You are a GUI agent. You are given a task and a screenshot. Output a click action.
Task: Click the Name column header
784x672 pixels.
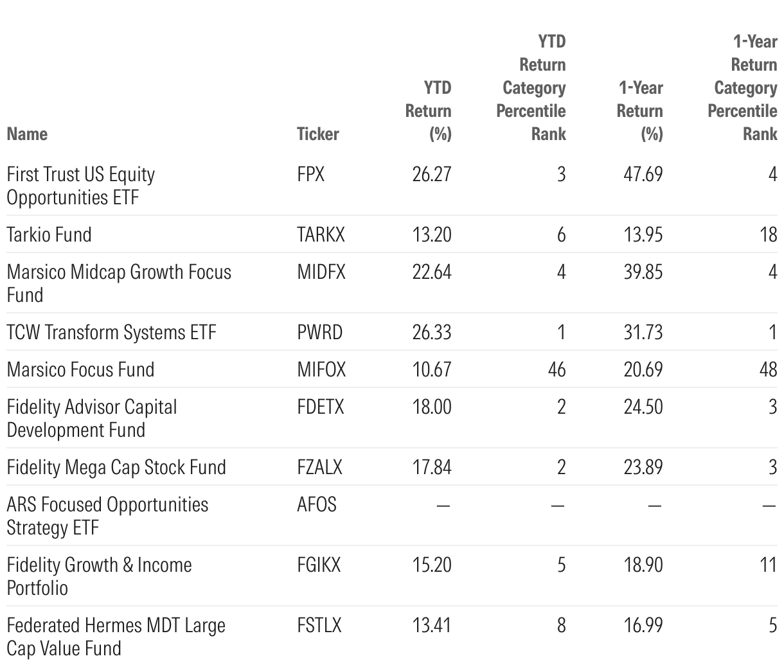(27, 134)
